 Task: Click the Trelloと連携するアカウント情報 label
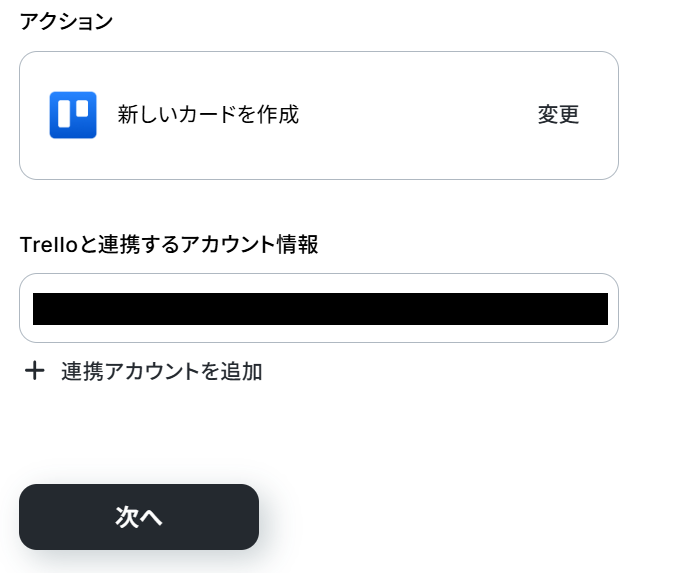(x=169, y=244)
